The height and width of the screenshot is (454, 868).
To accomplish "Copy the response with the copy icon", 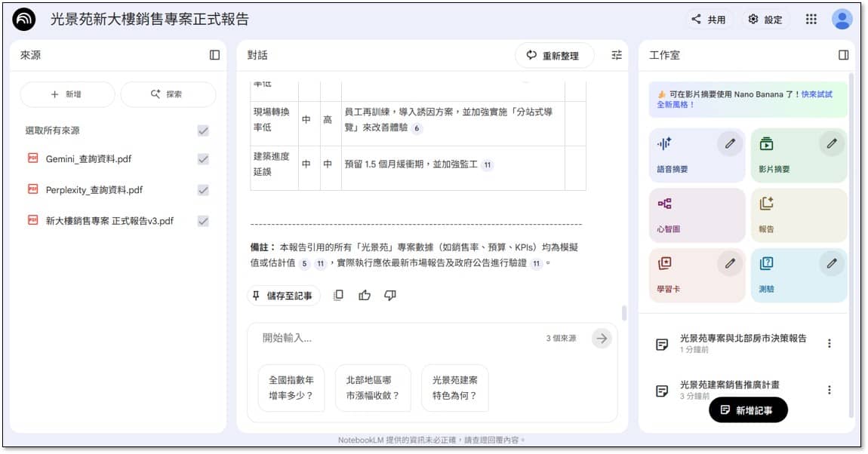I will point(338,296).
